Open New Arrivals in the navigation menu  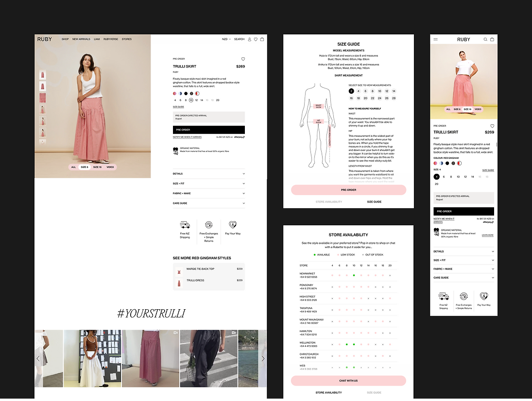81,39
